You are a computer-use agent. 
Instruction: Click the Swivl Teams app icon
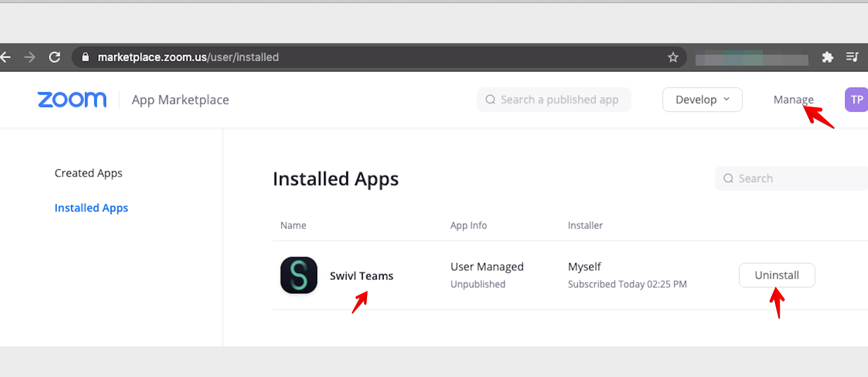[x=299, y=275]
